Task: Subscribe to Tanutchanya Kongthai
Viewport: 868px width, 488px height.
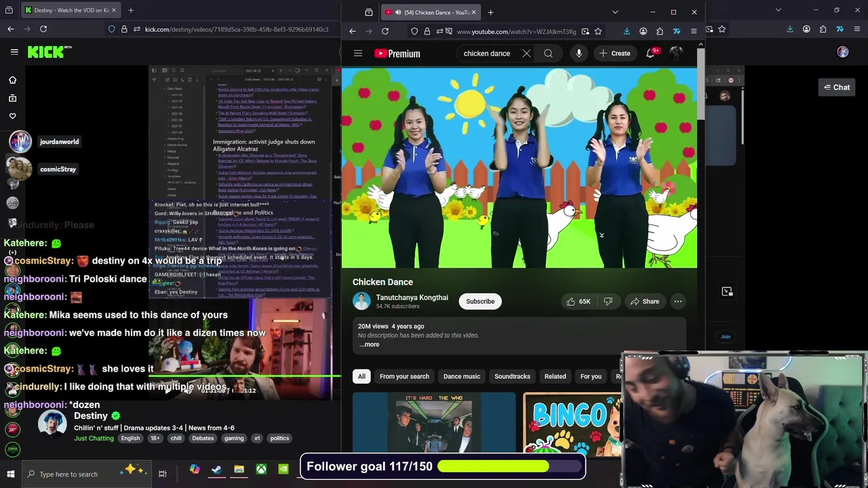Action: (x=480, y=302)
